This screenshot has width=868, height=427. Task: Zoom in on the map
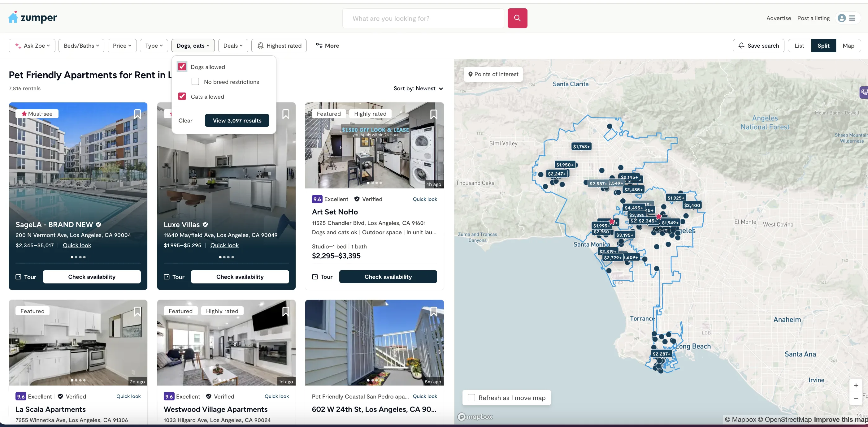(x=856, y=385)
